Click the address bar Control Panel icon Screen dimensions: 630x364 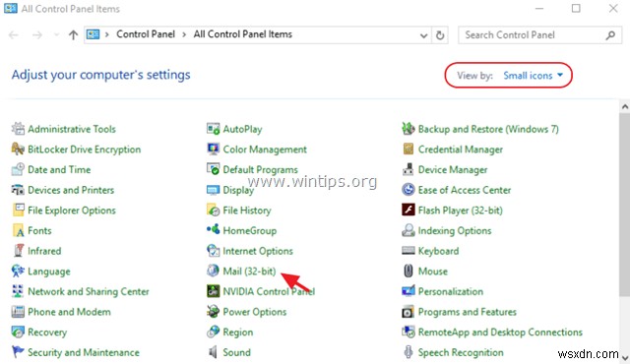tap(93, 34)
